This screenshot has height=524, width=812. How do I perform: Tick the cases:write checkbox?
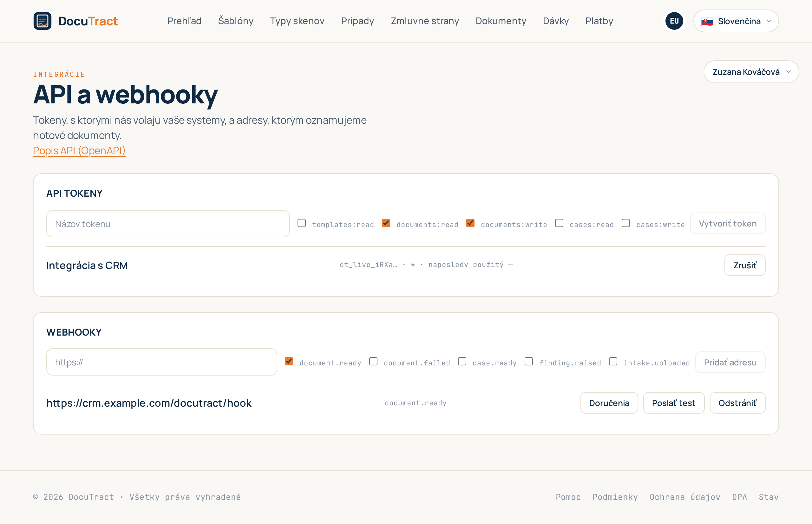tap(626, 223)
